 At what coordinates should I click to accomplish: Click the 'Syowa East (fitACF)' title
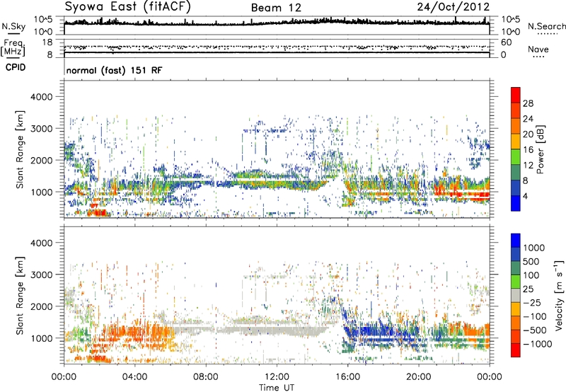pos(128,6)
